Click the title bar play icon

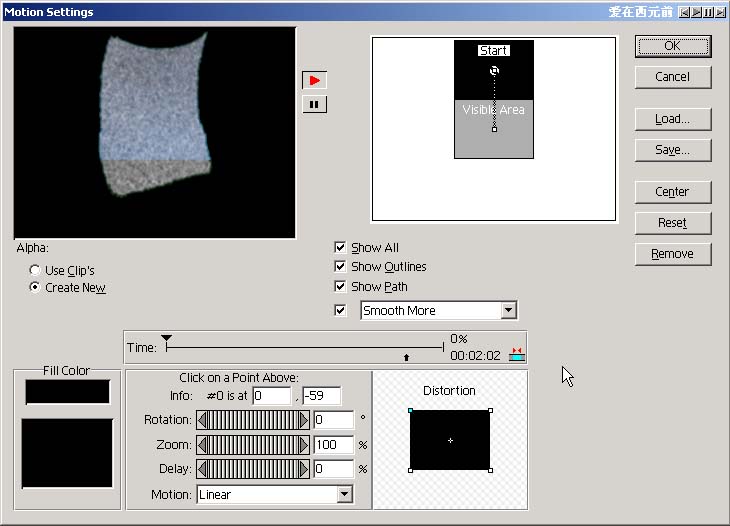coord(696,12)
